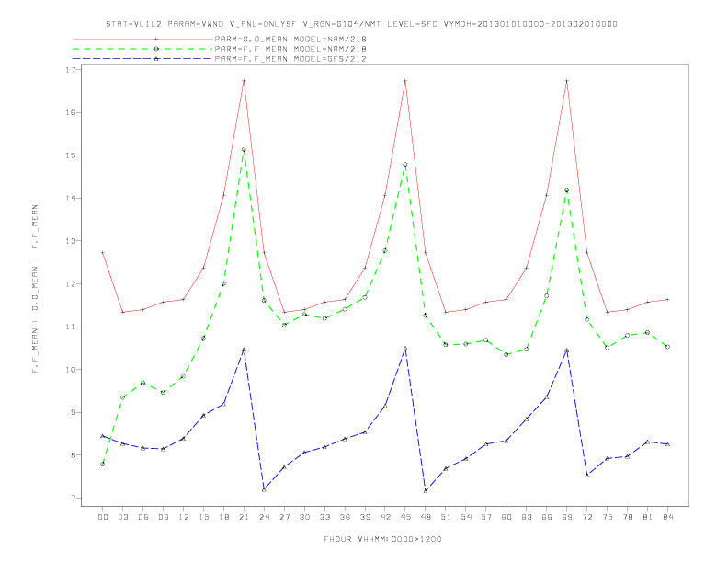Click the red line peak marker at hour 69
The image size is (728, 563).
pos(567,81)
